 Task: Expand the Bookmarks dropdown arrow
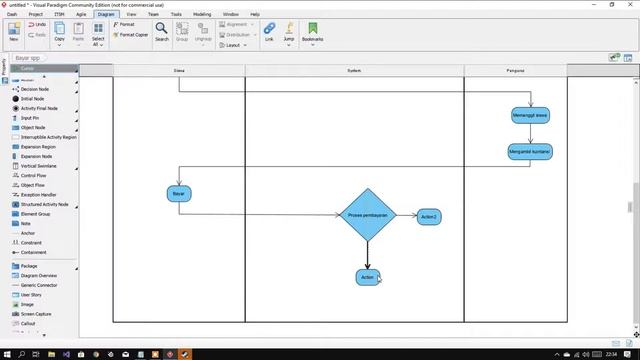point(313,45)
